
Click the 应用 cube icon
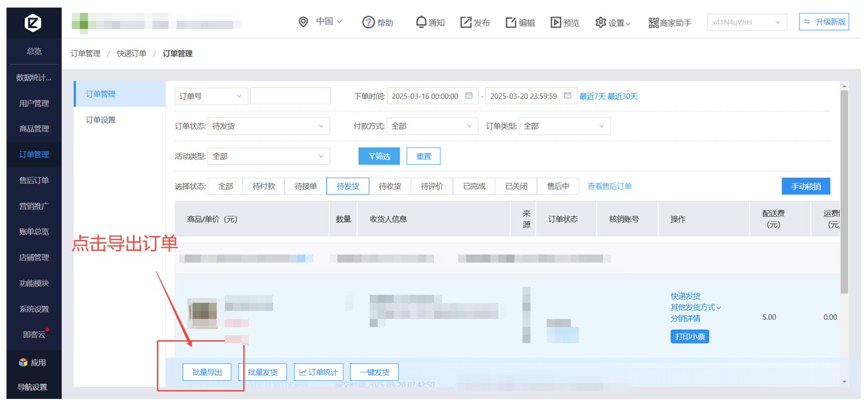[23, 362]
